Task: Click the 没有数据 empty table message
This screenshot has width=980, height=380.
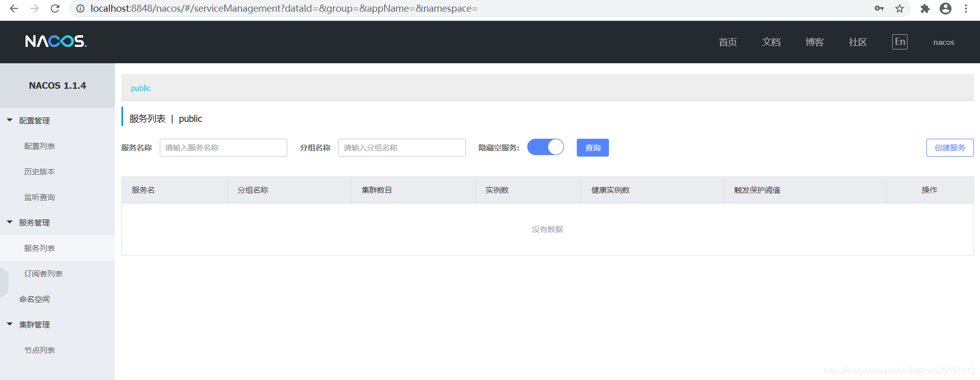Action: pos(547,229)
